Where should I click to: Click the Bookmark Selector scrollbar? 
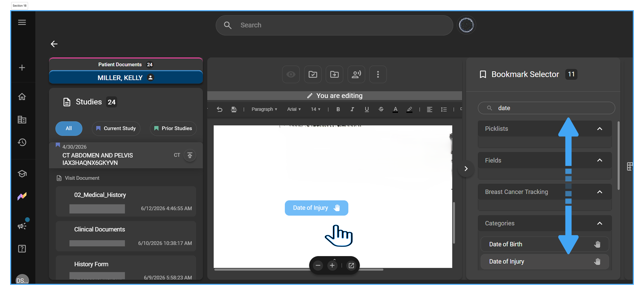[x=619, y=155]
